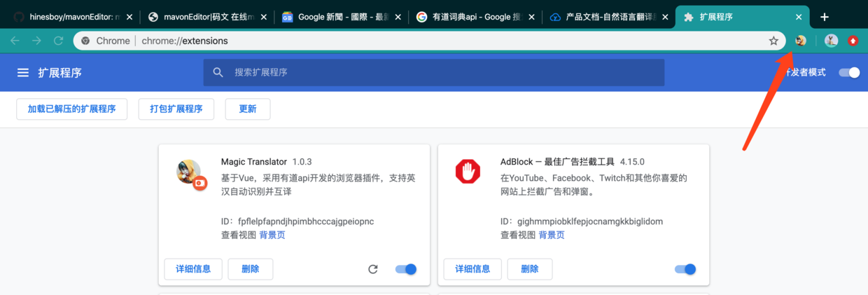
Task: Close the Google 新聞 tab
Action: click(398, 17)
